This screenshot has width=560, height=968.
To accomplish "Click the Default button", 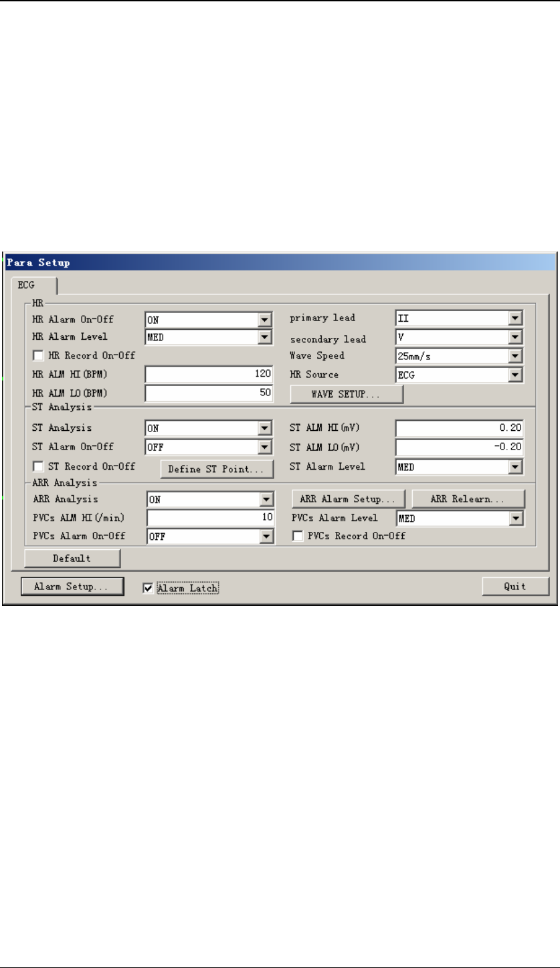I will coord(72,558).
